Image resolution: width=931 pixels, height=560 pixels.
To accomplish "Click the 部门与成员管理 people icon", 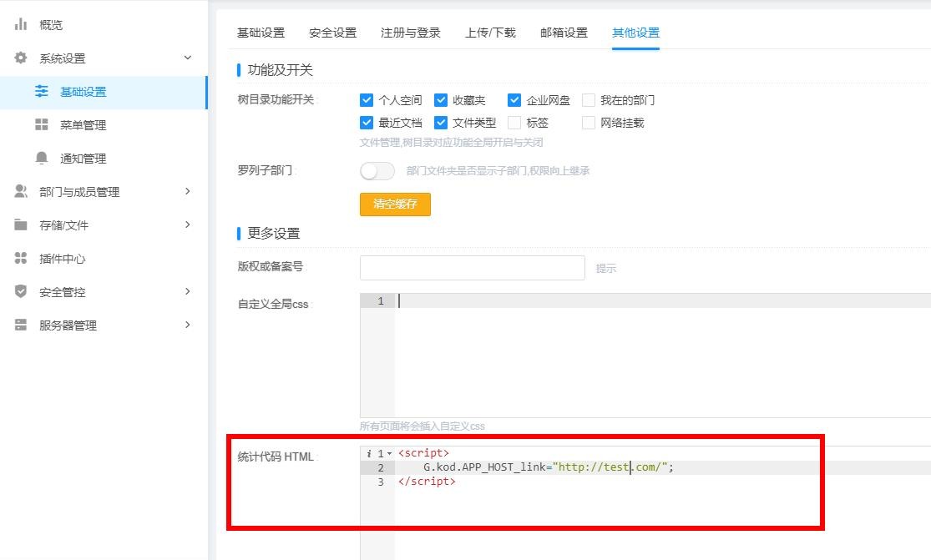I will tap(21, 191).
